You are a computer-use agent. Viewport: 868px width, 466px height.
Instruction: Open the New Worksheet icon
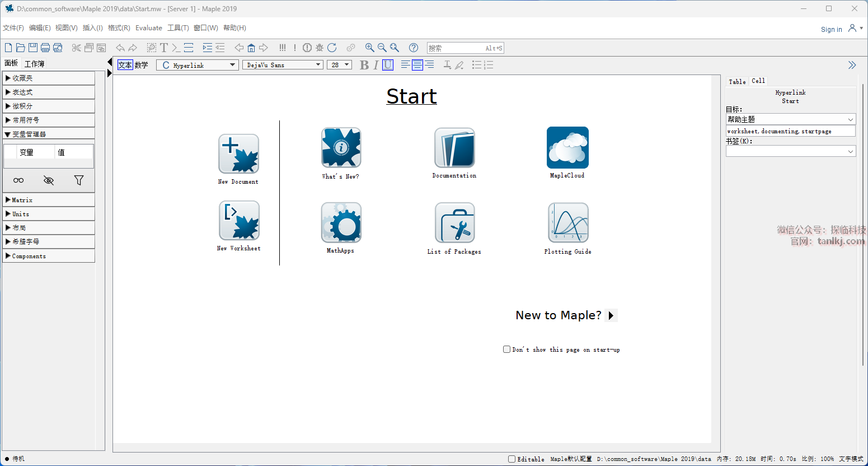(239, 221)
